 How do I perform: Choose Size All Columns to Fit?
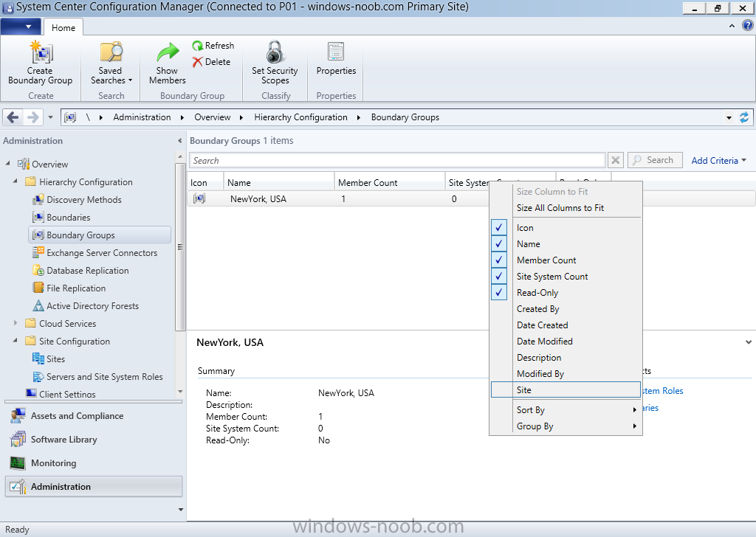(566, 208)
